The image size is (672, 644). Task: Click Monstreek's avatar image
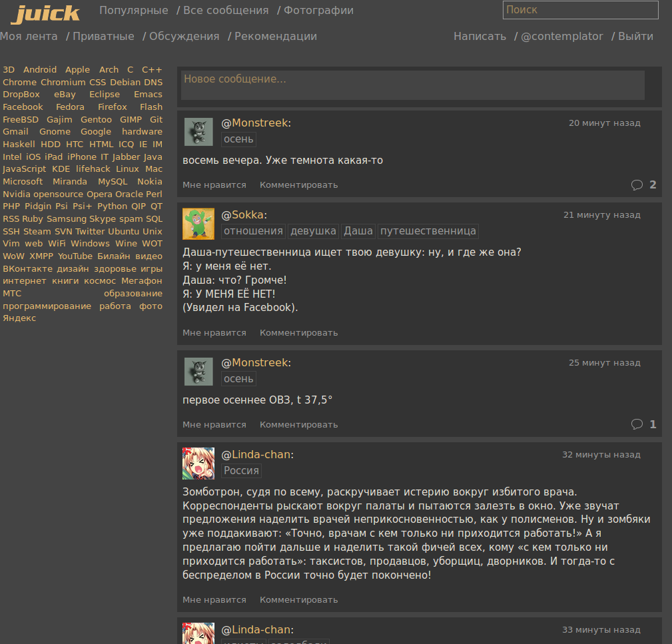tap(198, 131)
